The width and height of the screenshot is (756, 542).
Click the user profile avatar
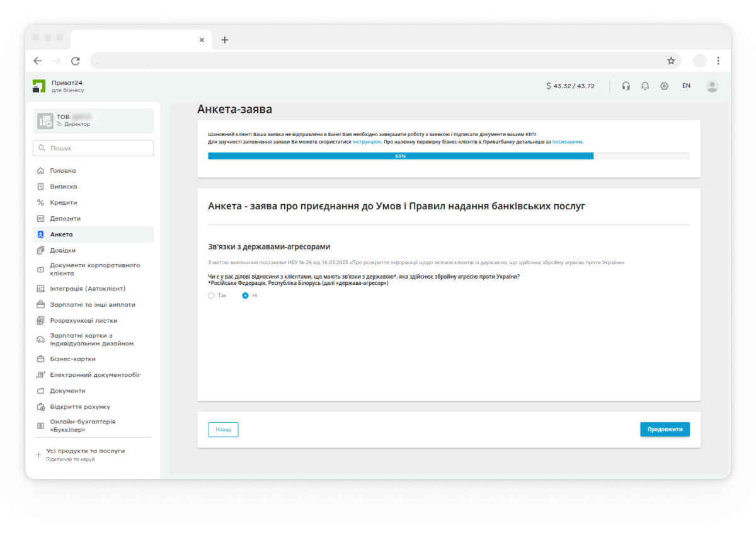(x=712, y=86)
